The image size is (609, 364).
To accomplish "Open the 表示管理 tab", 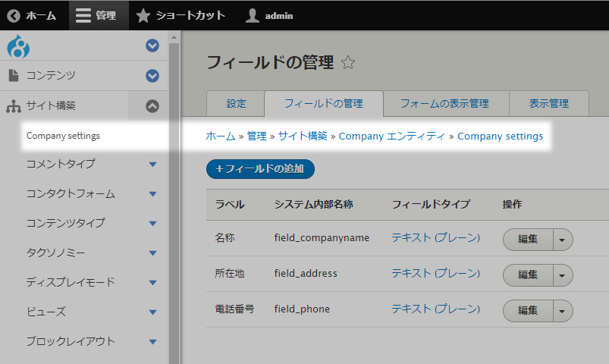I will [x=548, y=104].
